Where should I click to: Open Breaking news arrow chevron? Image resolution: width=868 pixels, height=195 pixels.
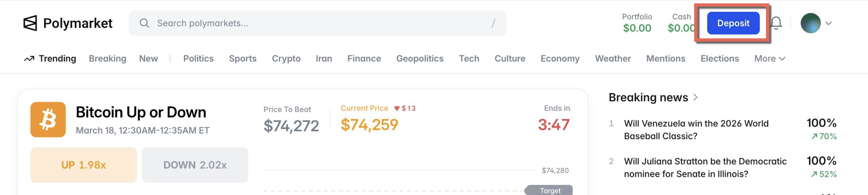pos(695,97)
